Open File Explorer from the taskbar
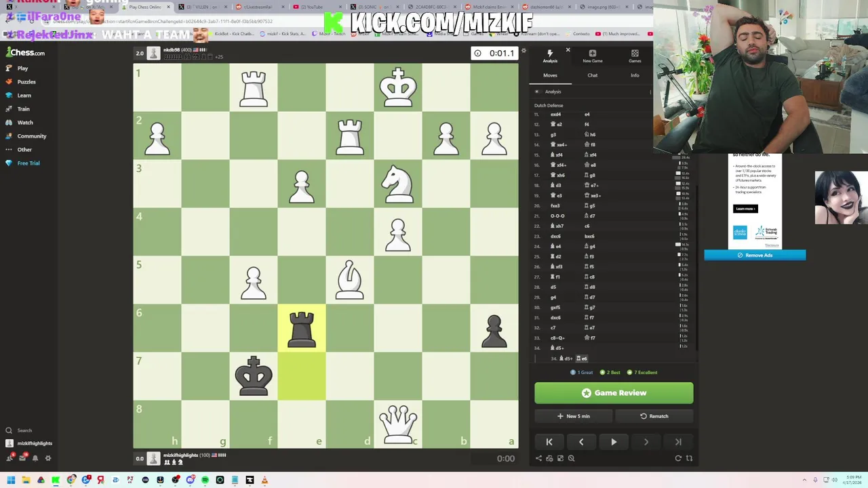This screenshot has height=488, width=868. 26,480
